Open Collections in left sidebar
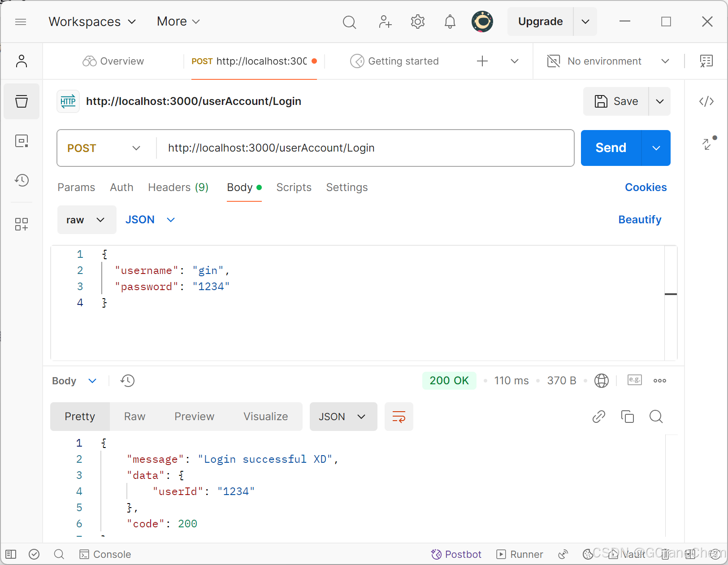 point(22,101)
